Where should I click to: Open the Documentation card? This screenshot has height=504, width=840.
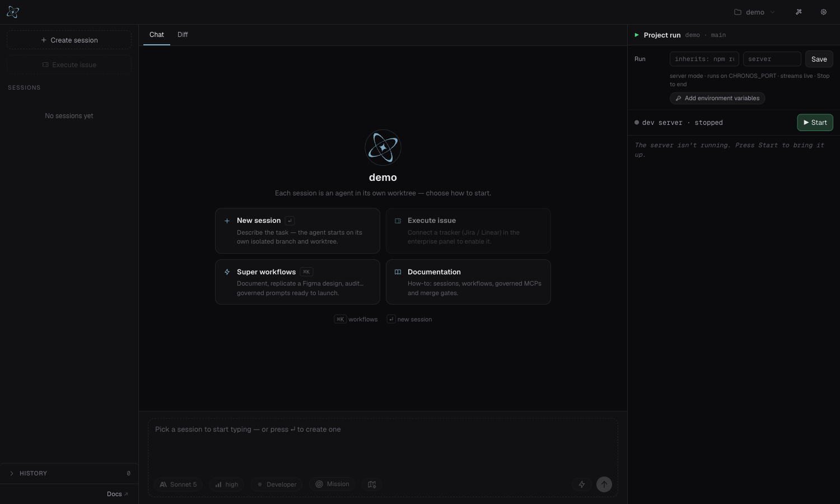pos(468,282)
